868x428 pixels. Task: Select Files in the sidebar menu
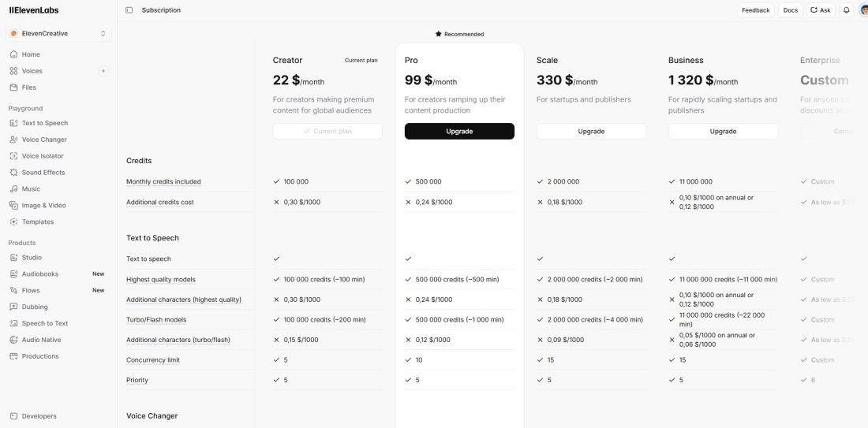(x=29, y=87)
